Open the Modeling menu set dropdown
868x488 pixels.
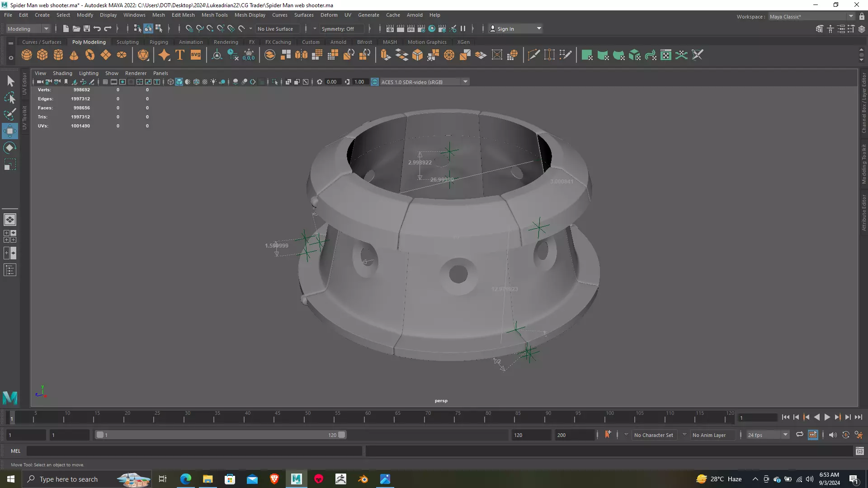click(x=28, y=28)
